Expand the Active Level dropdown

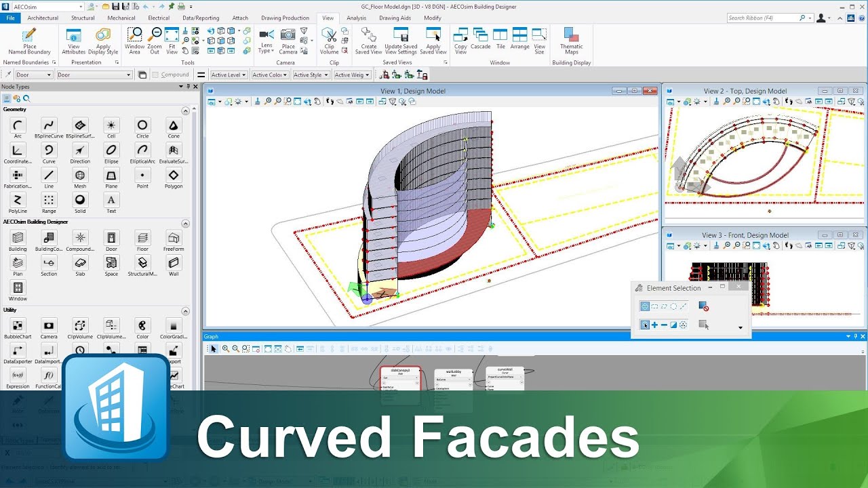(x=229, y=75)
